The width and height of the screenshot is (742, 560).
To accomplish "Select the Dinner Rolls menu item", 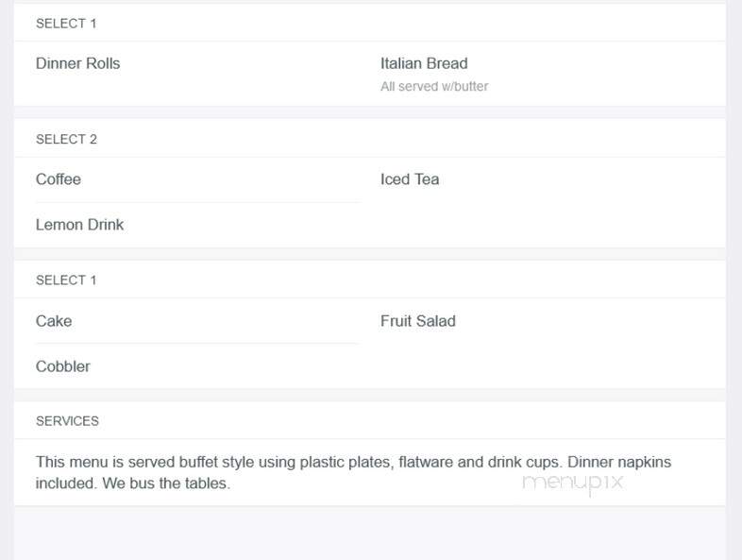I will pyautogui.click(x=77, y=63).
